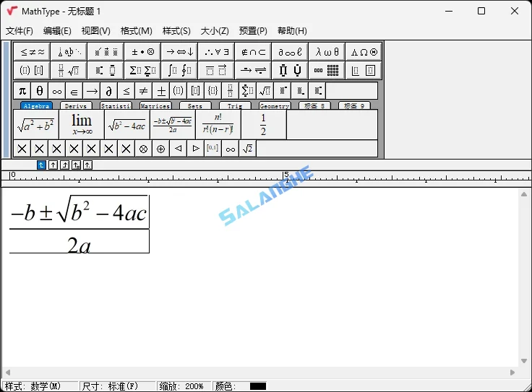Insert curly braces template from small bar
532x392 pixels.
213,91
